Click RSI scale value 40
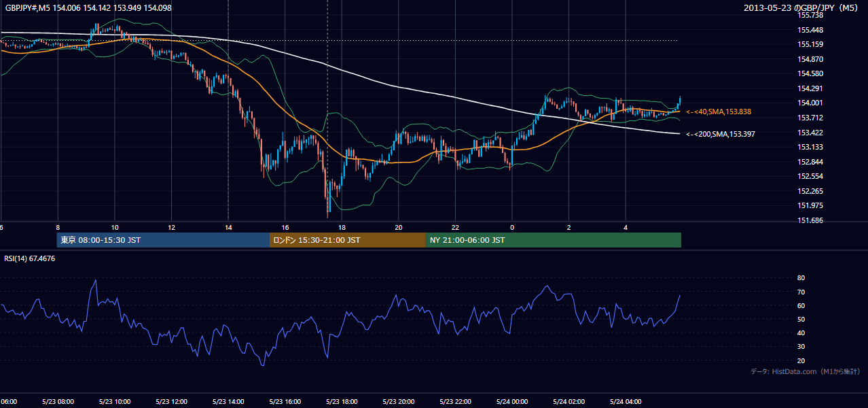This screenshot has height=408, width=868. coord(801,333)
